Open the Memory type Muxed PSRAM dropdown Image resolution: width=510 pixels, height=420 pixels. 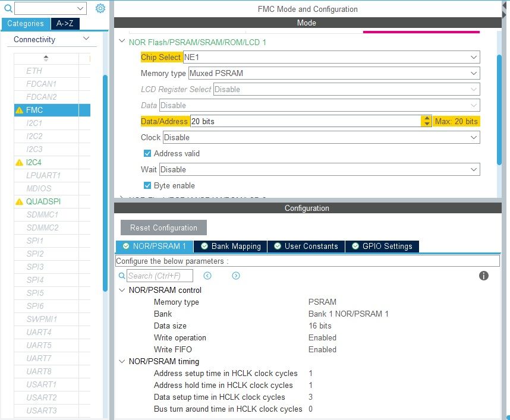[x=334, y=73]
